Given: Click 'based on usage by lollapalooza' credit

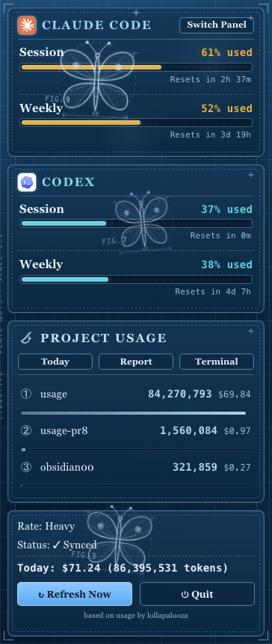Looking at the screenshot, I should (x=136, y=616).
